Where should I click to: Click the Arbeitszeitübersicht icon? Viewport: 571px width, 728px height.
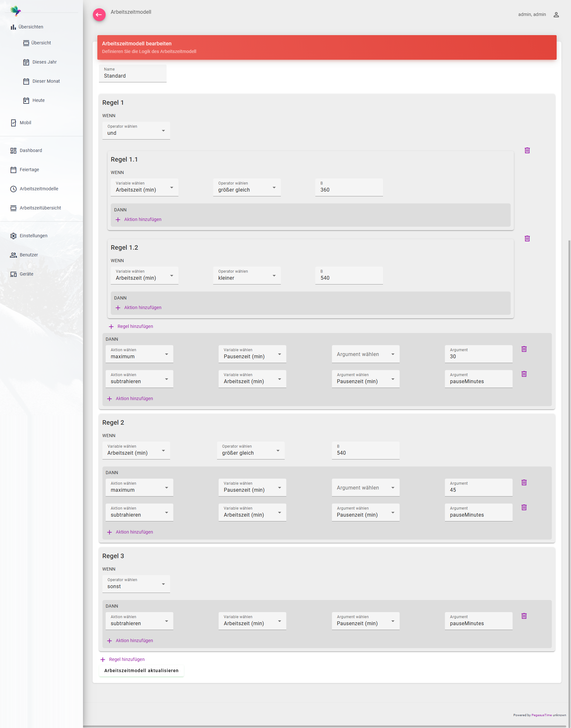(13, 208)
